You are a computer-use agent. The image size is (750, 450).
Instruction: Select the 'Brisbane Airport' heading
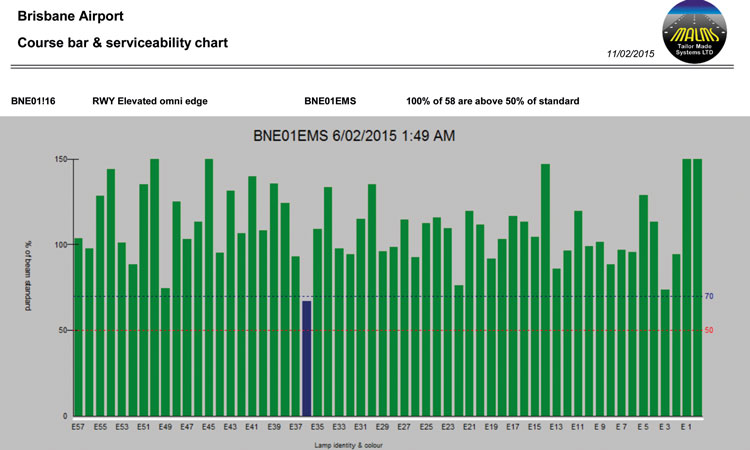[x=70, y=16]
